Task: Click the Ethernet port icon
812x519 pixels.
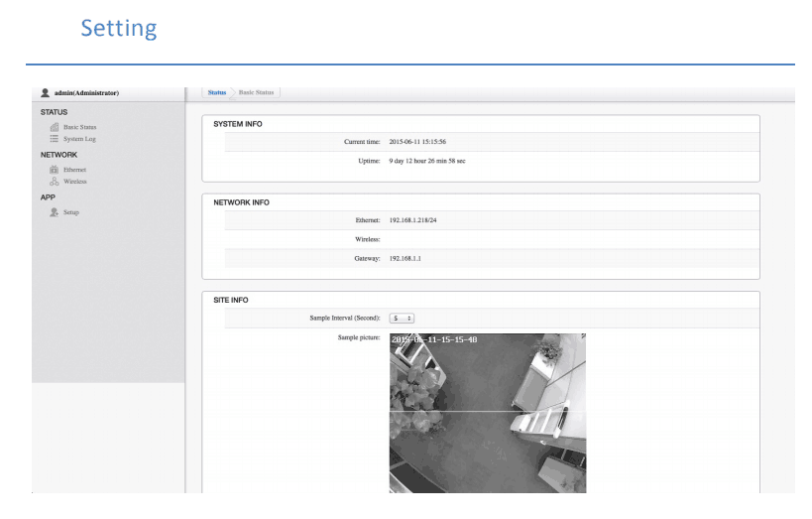Action: tap(54, 170)
